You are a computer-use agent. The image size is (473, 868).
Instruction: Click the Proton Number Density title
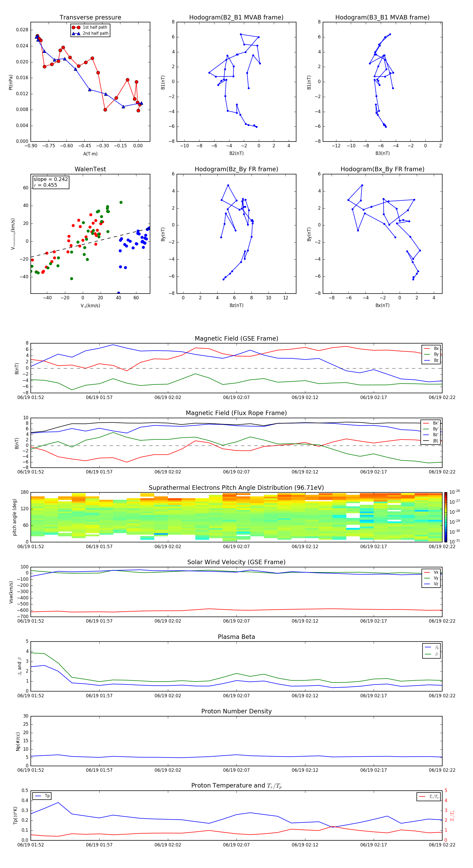coord(236,711)
